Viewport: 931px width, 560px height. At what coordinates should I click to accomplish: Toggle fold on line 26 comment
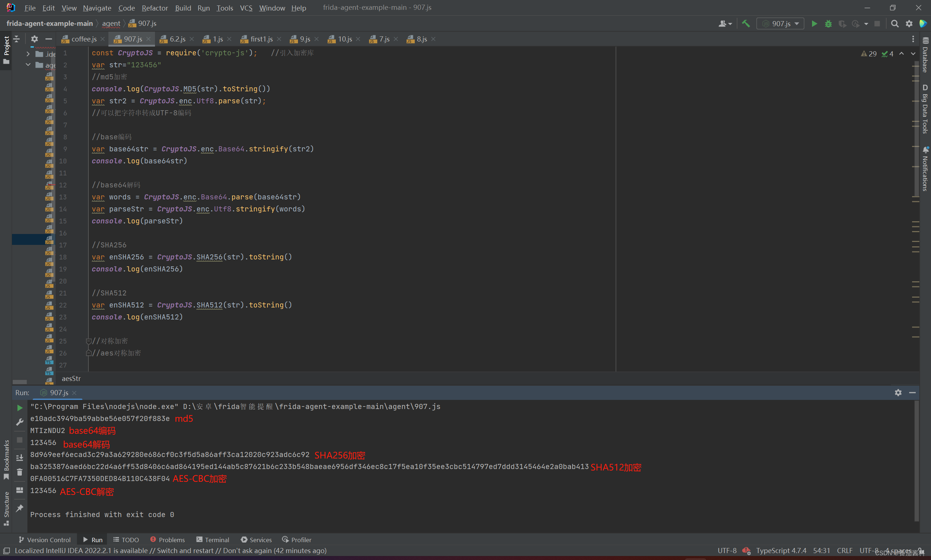coord(89,353)
